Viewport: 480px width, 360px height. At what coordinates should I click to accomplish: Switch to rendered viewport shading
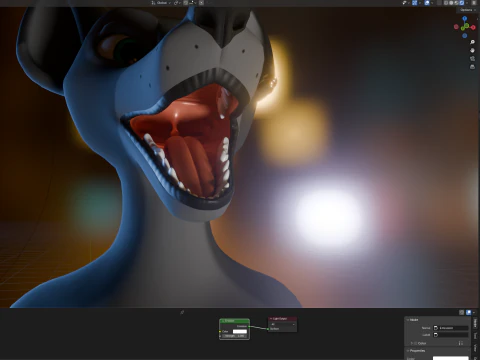click(462, 3)
